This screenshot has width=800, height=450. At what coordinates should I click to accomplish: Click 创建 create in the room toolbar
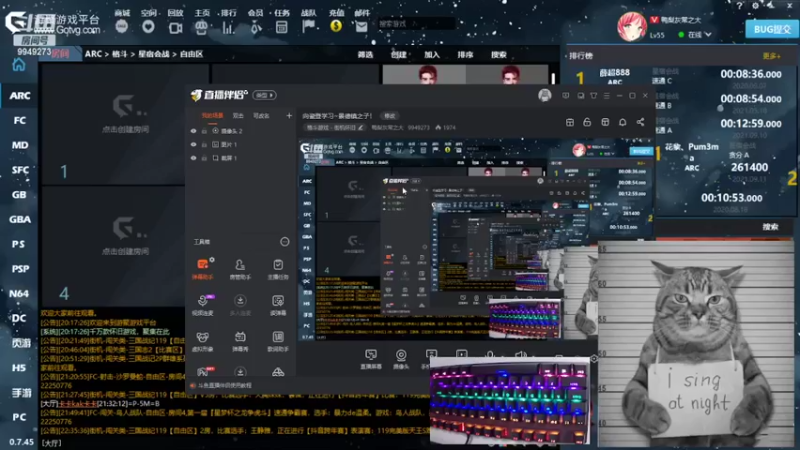[398, 55]
